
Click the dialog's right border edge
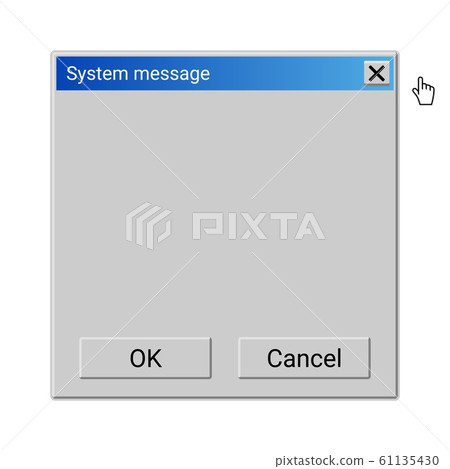[x=395, y=225]
